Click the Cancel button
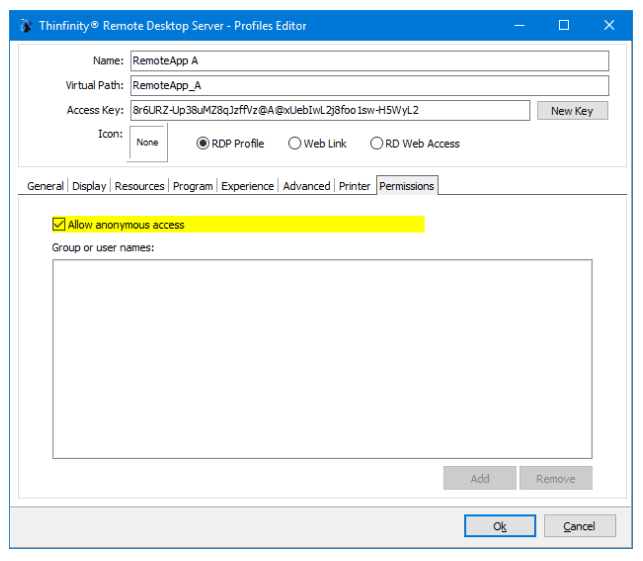This screenshot has height=561, width=643. pos(579,526)
